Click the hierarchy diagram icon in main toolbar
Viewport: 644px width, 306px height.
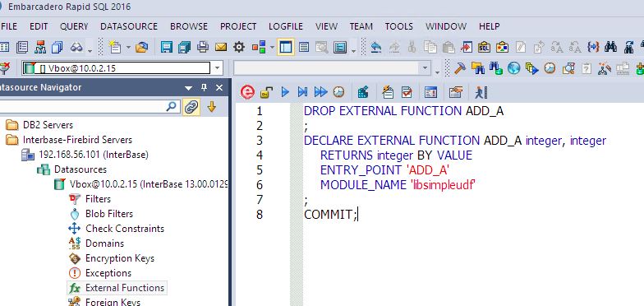point(40,48)
